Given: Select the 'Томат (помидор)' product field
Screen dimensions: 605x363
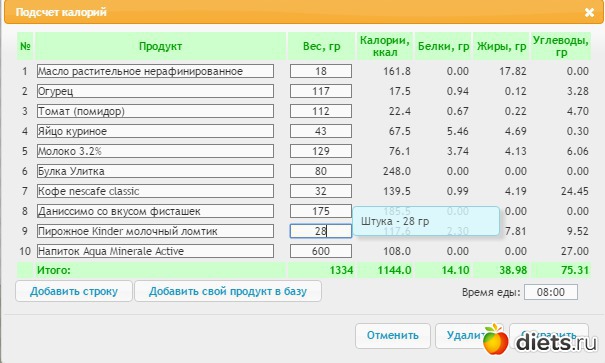Looking at the screenshot, I should coord(155,111).
